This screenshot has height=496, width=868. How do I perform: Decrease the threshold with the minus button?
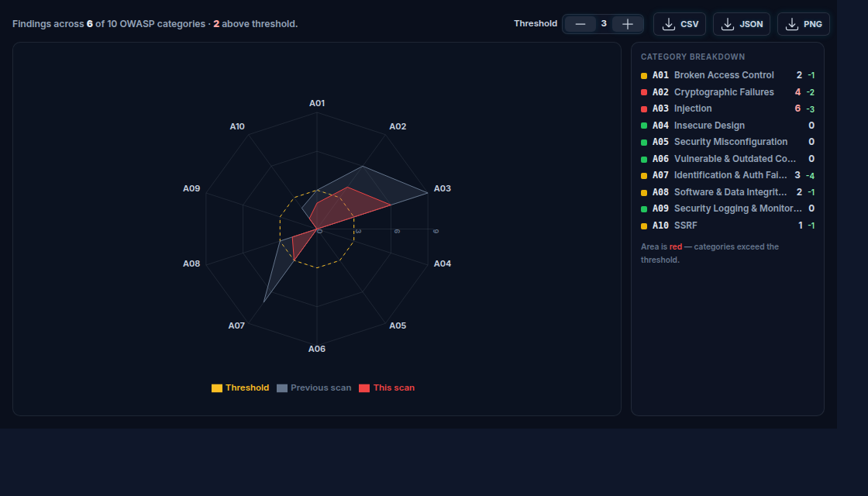580,24
